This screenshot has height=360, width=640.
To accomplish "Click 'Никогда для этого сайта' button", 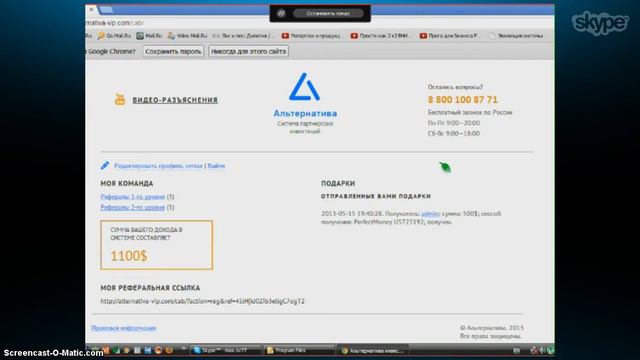I will 249,51.
